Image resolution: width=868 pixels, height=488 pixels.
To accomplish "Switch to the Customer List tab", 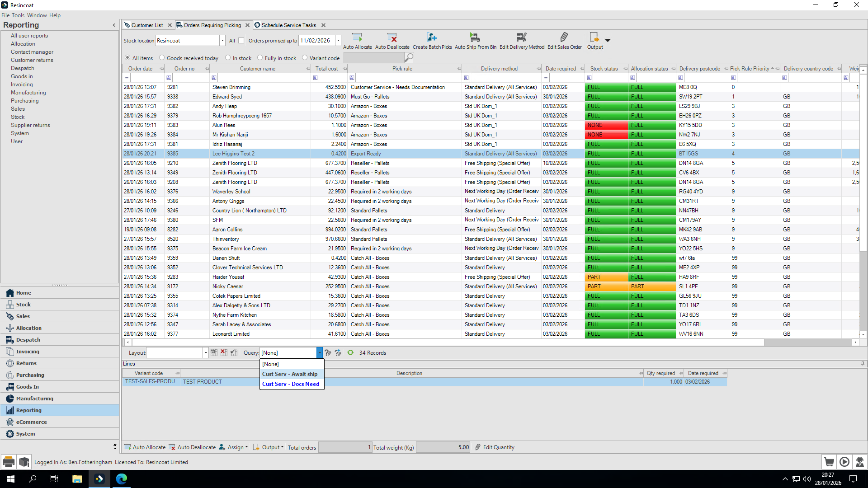I will pyautogui.click(x=147, y=25).
